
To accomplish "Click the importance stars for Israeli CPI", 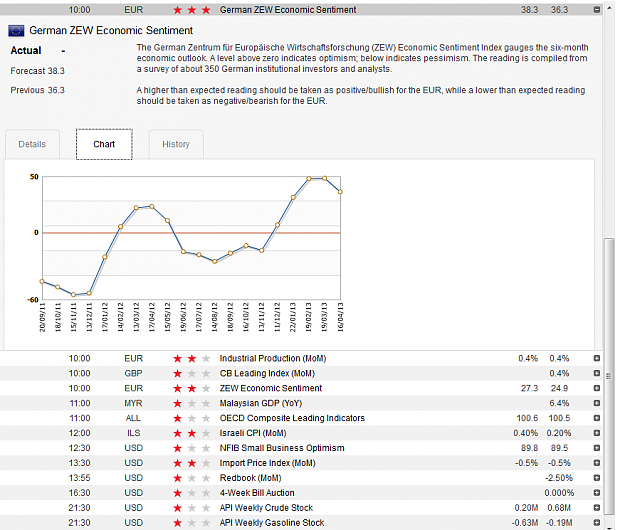I will click(192, 433).
